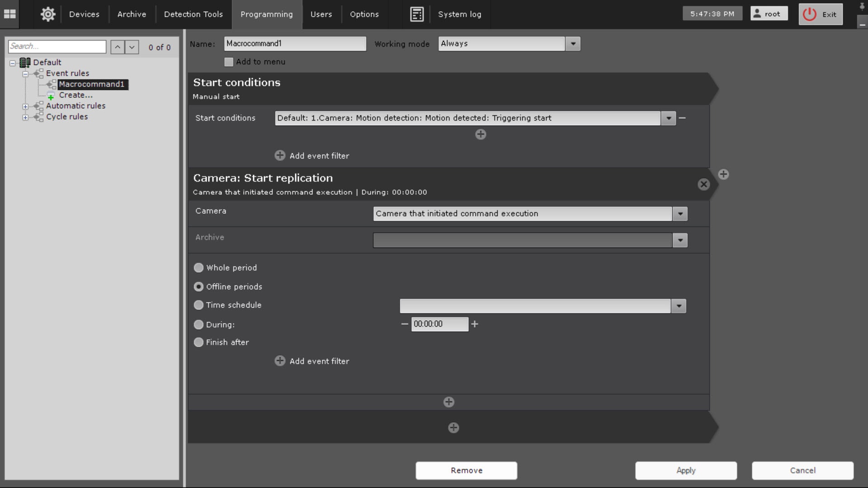Enable the Add to menu checkbox

click(x=229, y=62)
